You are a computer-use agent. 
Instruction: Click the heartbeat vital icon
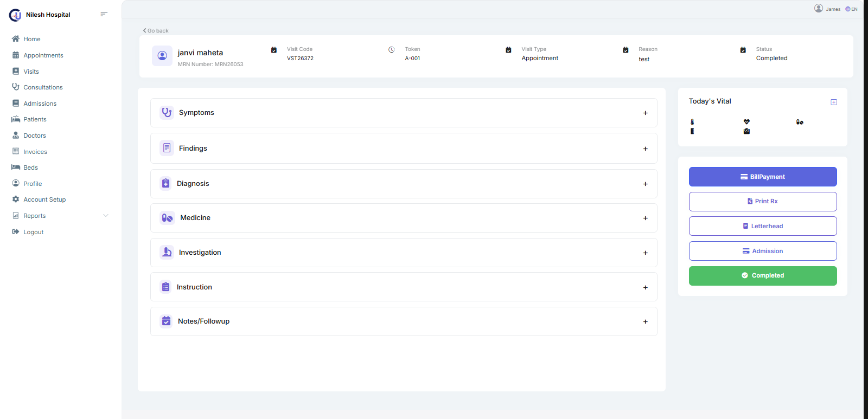pos(746,122)
